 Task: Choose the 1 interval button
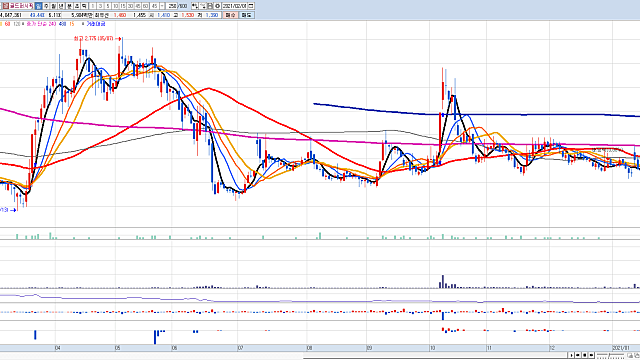[93, 6]
